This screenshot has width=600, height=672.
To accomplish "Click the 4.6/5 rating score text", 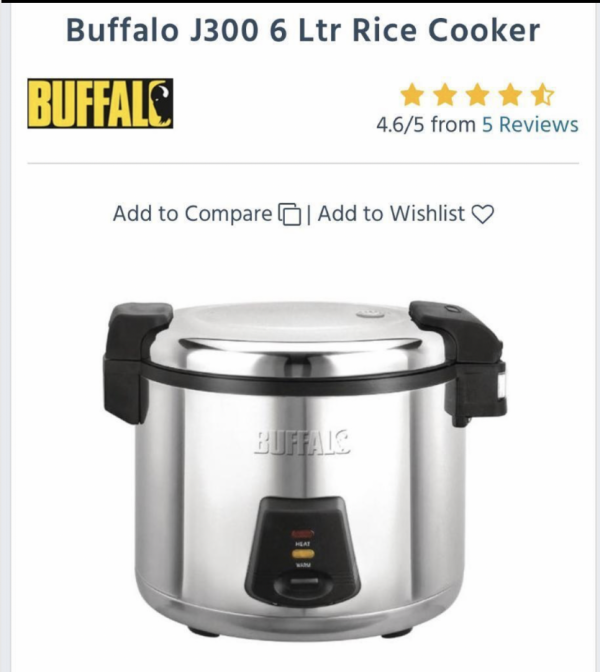I will coord(400,125).
